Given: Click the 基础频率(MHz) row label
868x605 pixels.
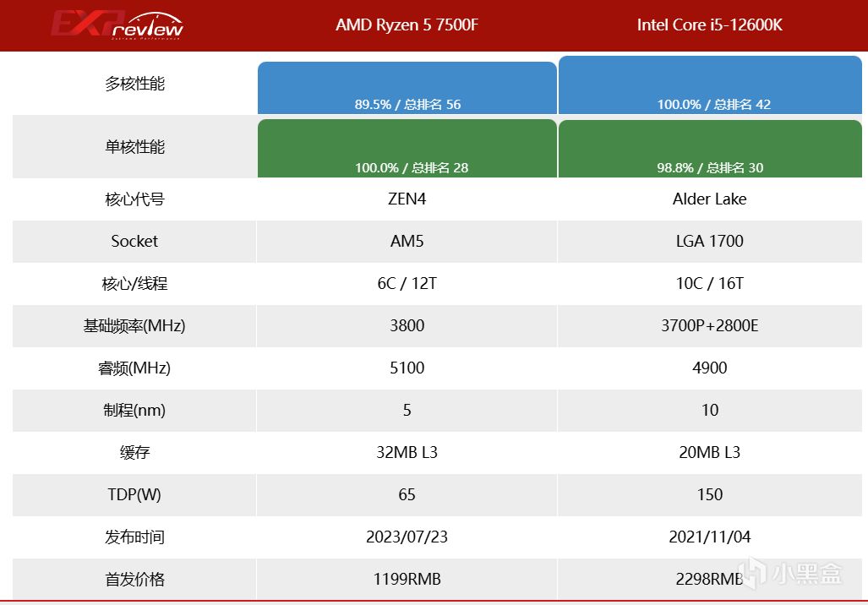Looking at the screenshot, I should (134, 325).
